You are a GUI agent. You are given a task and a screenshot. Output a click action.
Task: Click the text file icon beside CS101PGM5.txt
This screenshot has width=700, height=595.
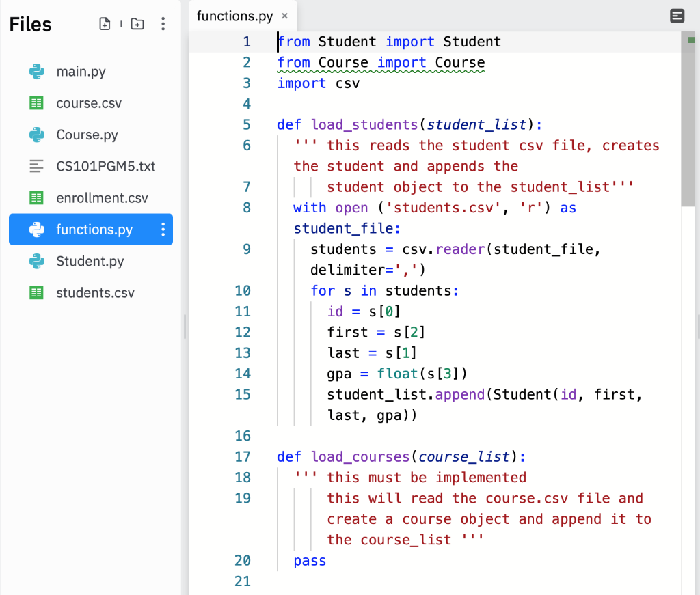coord(35,166)
